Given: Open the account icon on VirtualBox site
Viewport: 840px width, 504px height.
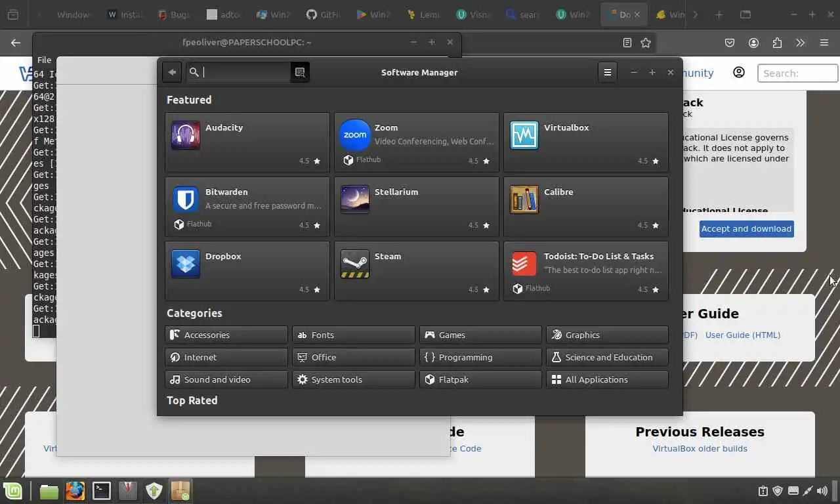Looking at the screenshot, I should pos(739,72).
